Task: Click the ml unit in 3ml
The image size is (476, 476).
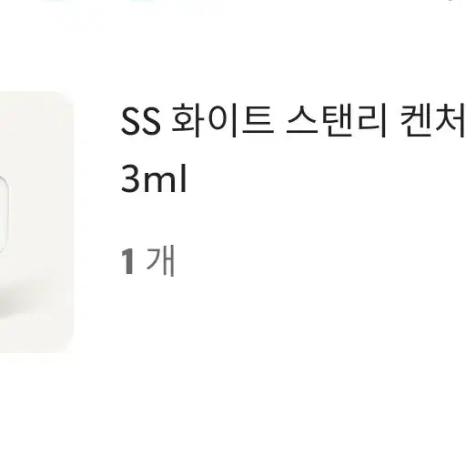Action: click(x=165, y=178)
